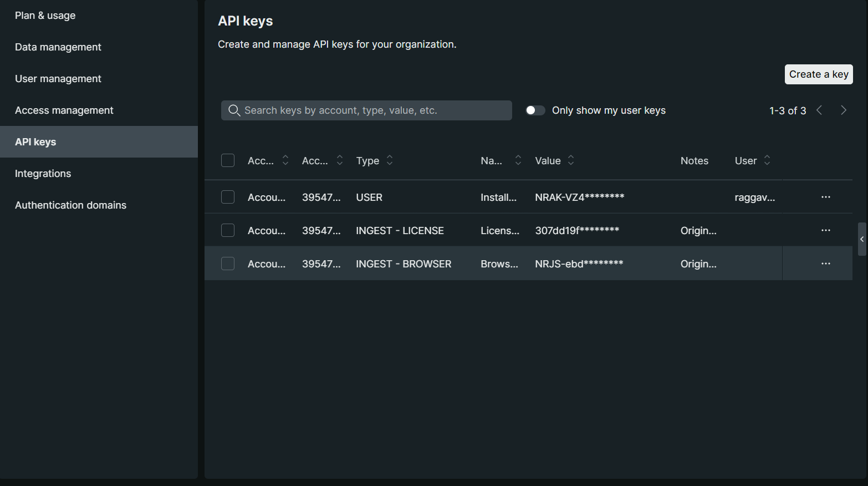Open Authentication domains section
Image resolution: width=868 pixels, height=486 pixels.
pos(70,205)
